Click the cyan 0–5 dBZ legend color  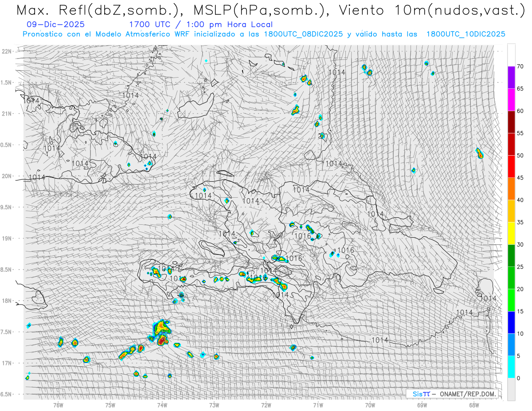(x=511, y=367)
